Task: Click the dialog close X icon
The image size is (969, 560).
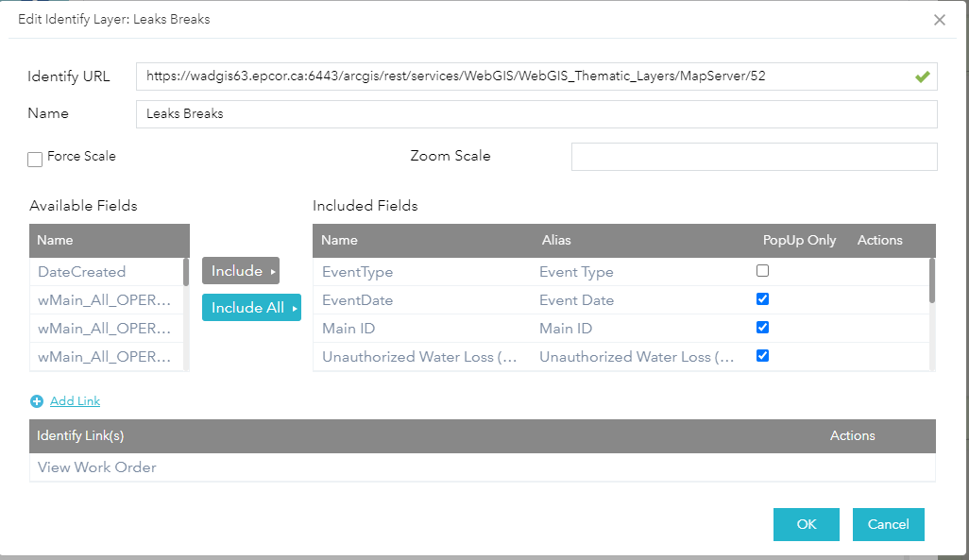Action: coord(940,19)
